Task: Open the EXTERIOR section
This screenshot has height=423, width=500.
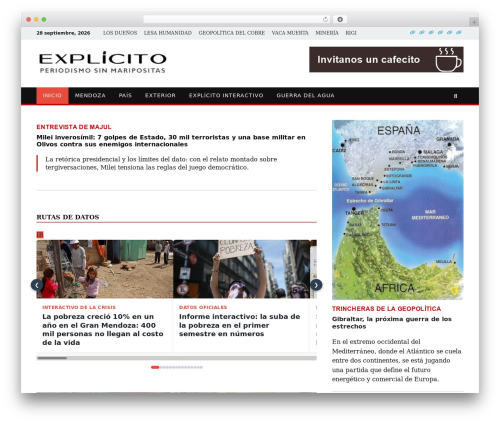Action: tap(160, 96)
